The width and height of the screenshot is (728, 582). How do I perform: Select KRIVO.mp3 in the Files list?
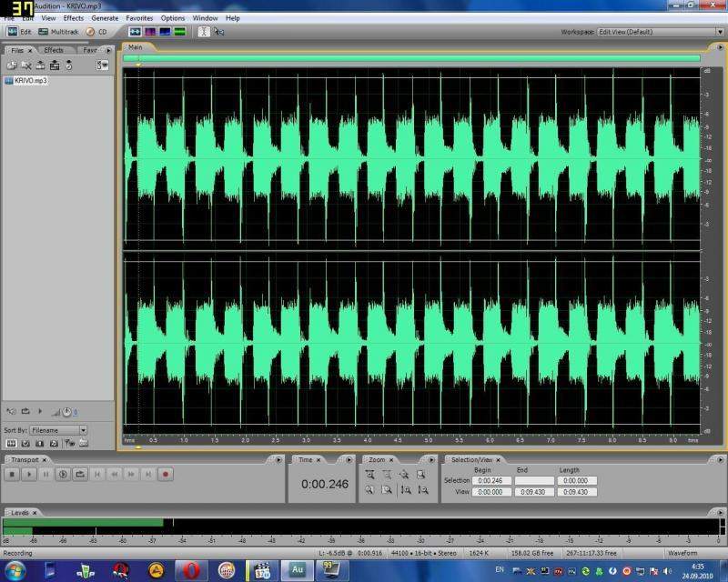tap(30, 80)
